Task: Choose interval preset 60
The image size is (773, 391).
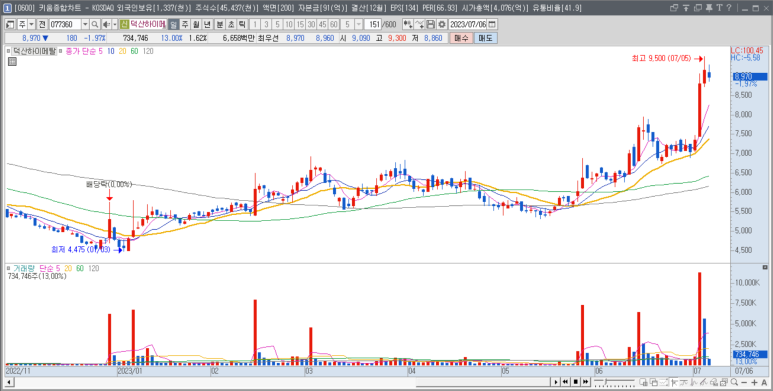Action: 334,24
